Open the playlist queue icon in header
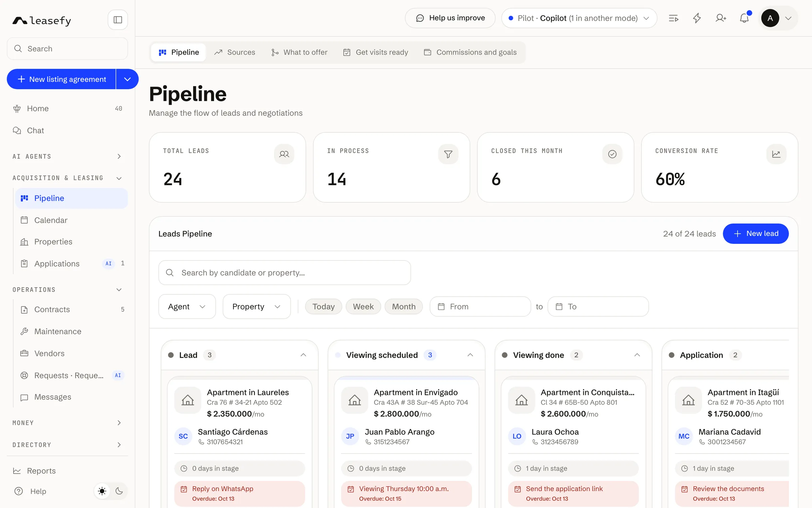 [673, 18]
